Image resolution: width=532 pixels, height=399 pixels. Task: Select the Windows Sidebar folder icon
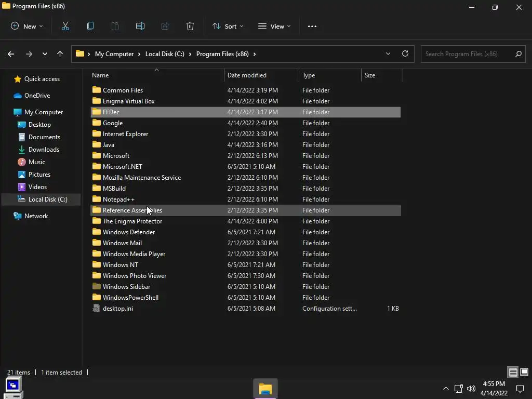96,286
